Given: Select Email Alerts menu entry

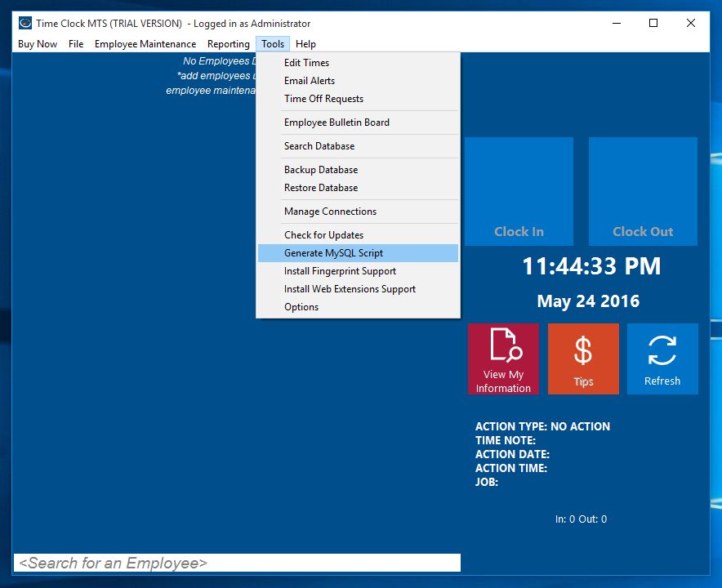Looking at the screenshot, I should click(x=359, y=81).
